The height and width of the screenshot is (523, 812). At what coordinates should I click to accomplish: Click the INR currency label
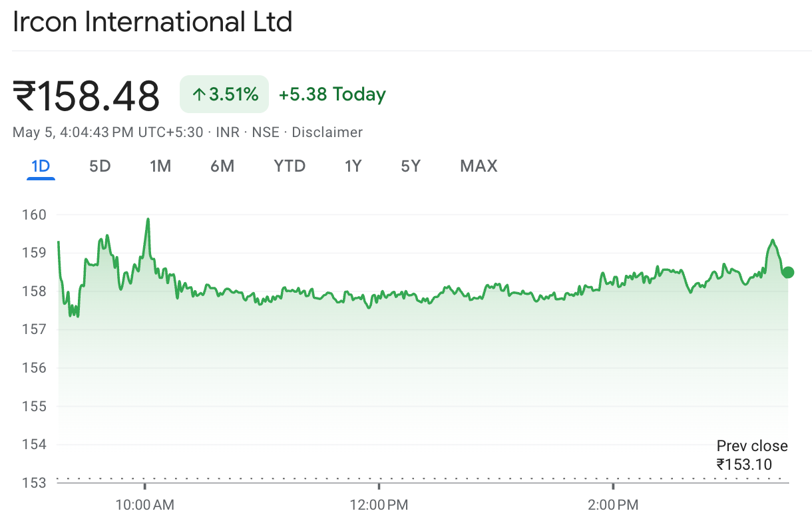coord(228,132)
